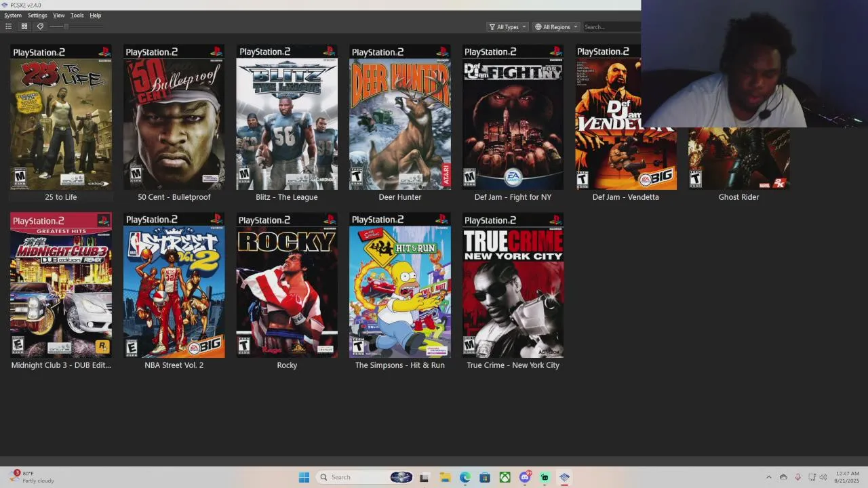Open the Xbox app from taskbar

click(505, 477)
